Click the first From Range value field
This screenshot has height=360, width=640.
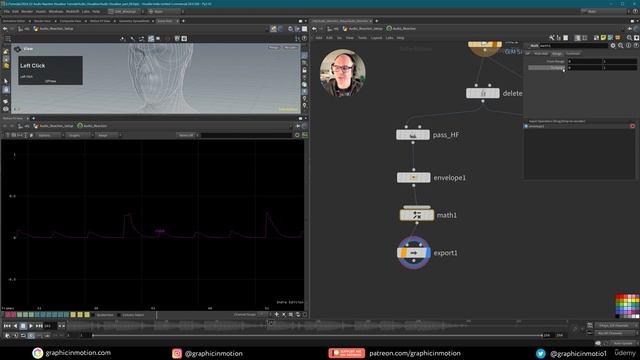coord(584,61)
